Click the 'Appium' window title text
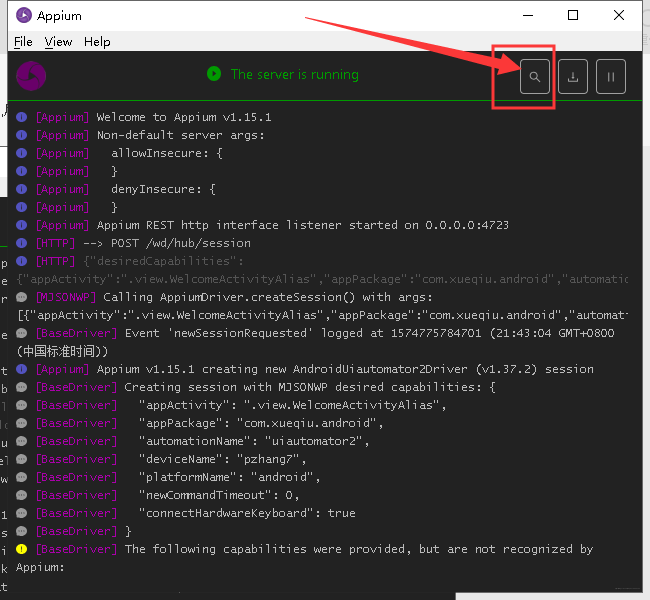The width and height of the screenshot is (650, 600). click(x=59, y=16)
